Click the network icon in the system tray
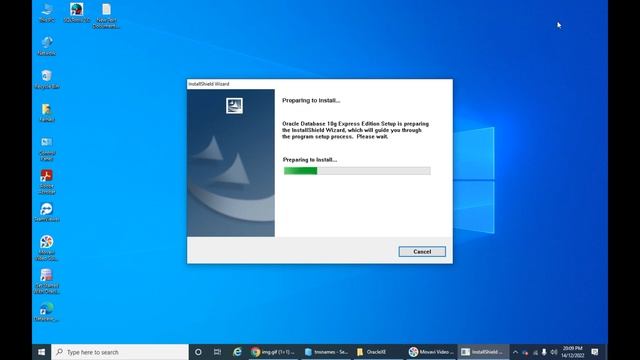 point(535,352)
